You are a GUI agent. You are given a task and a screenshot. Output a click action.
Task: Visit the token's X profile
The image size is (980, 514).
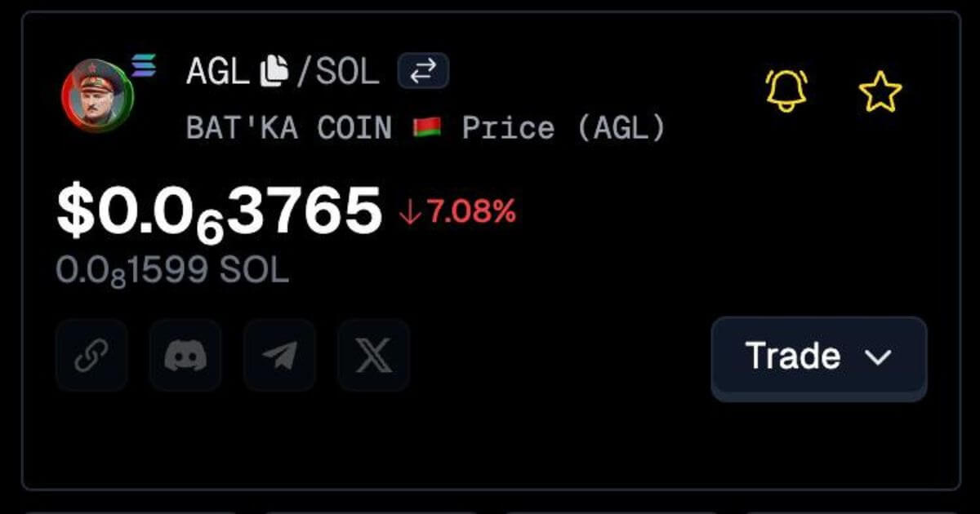pos(372,356)
